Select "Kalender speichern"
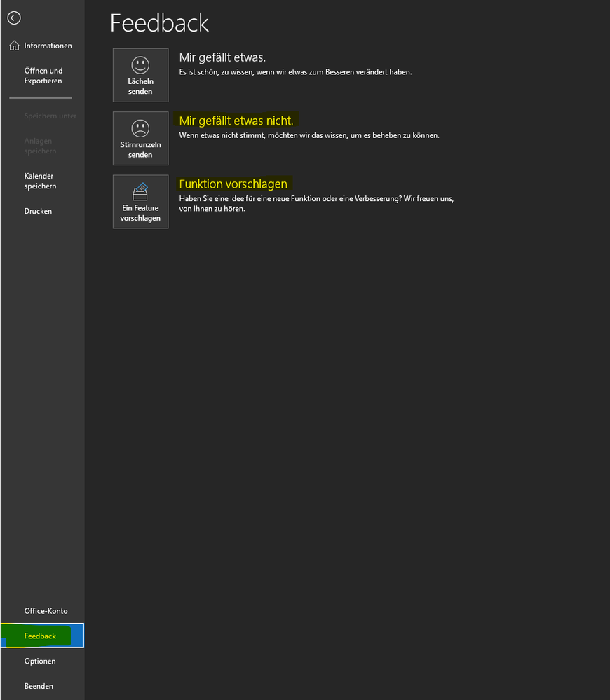The image size is (610, 700). (40, 181)
